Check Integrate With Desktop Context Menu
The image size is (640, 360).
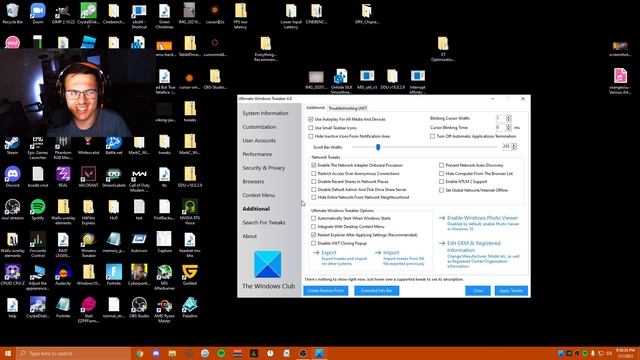pos(314,227)
